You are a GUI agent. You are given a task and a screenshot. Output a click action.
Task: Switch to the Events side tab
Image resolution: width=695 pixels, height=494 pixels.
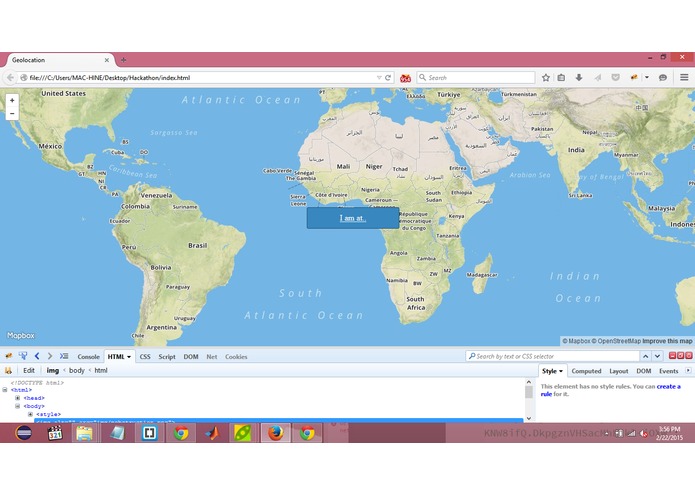(x=668, y=371)
